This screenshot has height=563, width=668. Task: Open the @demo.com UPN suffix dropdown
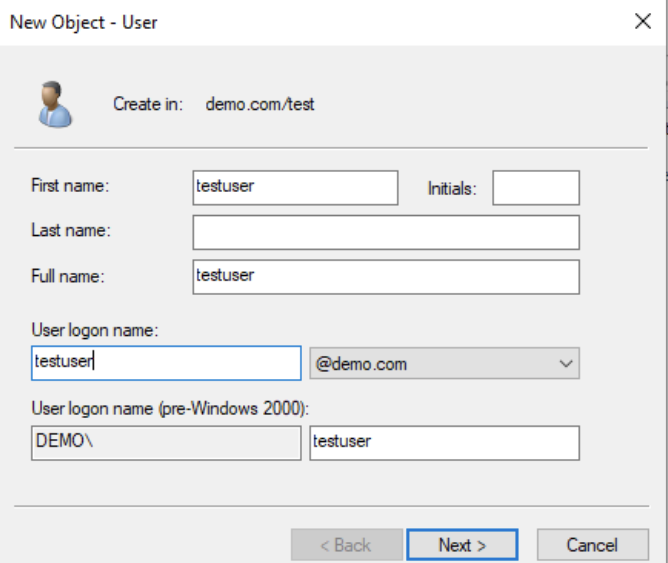444,363
